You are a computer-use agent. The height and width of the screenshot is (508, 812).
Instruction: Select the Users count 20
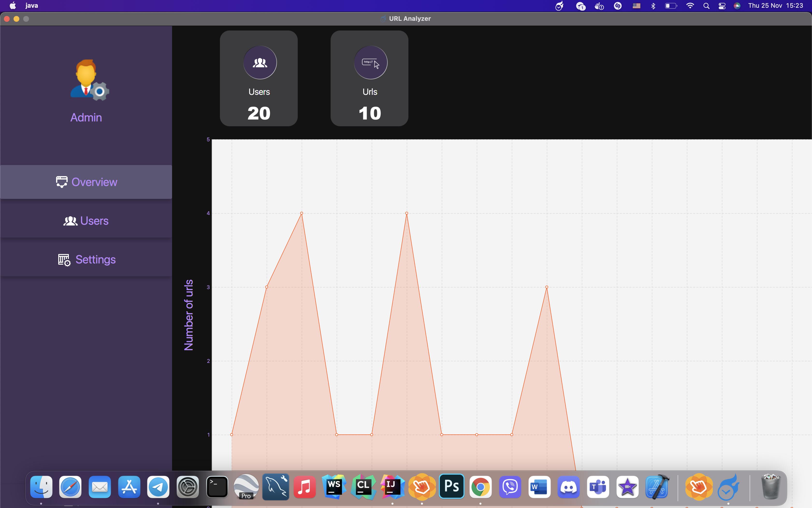click(259, 113)
